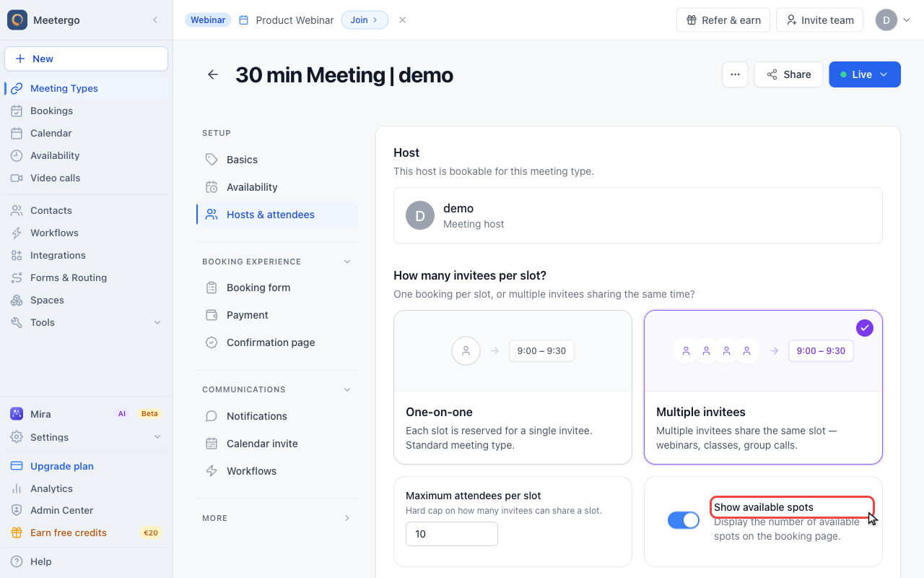Expand the Tools menu chevron
Screen dimensions: 924x578
point(157,322)
